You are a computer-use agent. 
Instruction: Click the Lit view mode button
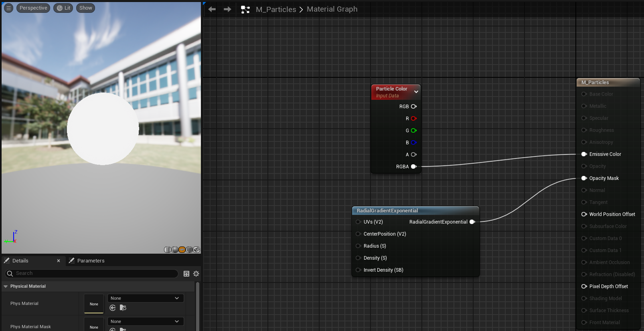(x=63, y=8)
